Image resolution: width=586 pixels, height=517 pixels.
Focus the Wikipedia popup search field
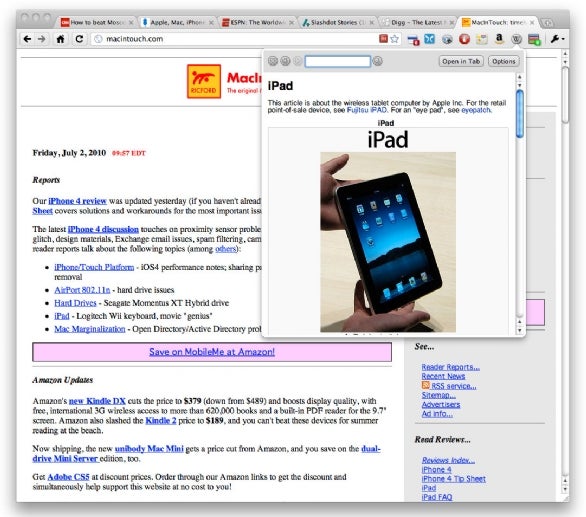pyautogui.click(x=338, y=61)
